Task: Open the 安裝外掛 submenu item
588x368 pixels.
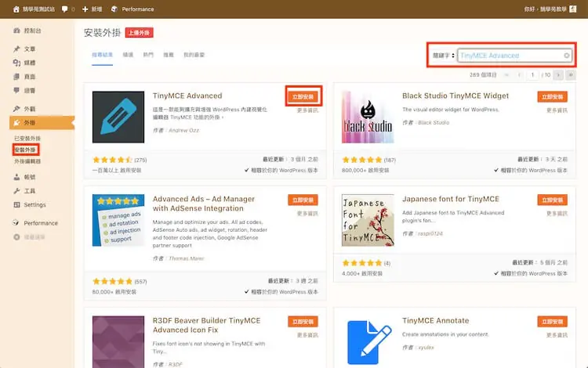Action: [x=25, y=150]
